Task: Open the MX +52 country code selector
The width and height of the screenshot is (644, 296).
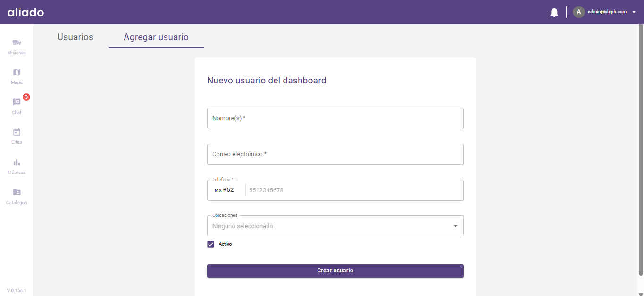Action: 225,190
